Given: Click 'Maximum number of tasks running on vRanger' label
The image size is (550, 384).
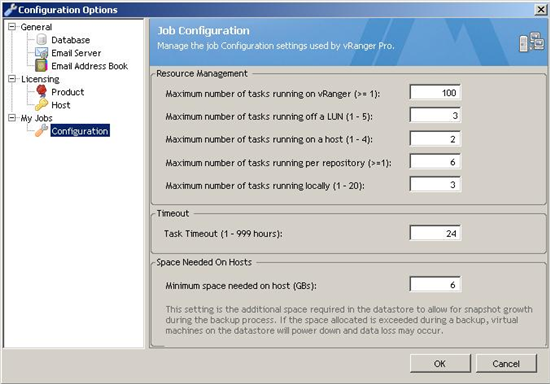Looking at the screenshot, I should click(273, 94).
